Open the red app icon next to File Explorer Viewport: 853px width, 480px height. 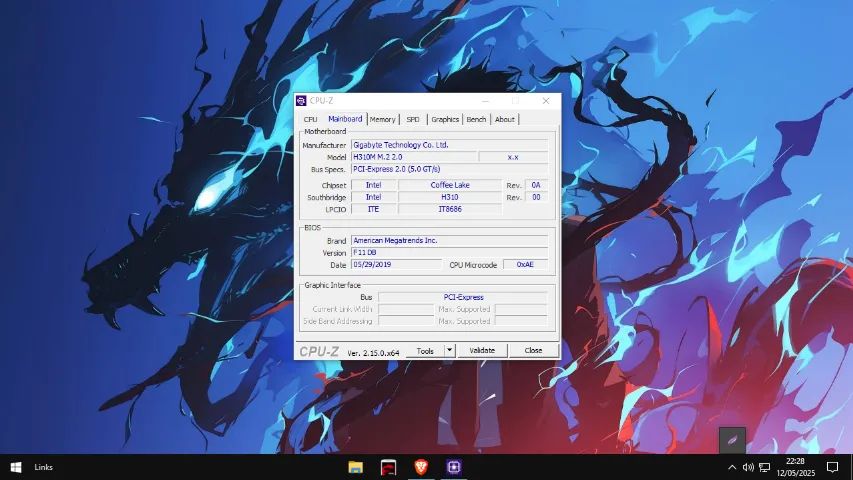pyautogui.click(x=388, y=467)
